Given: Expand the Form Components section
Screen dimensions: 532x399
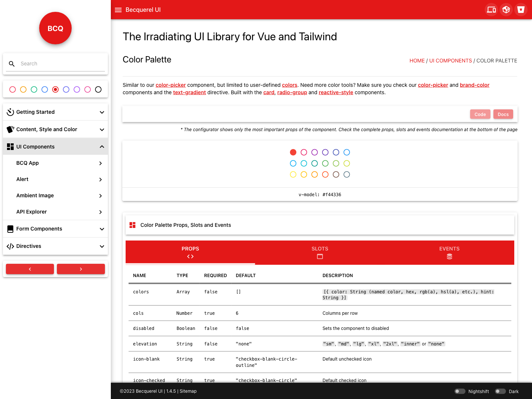Looking at the screenshot, I should [x=55, y=229].
